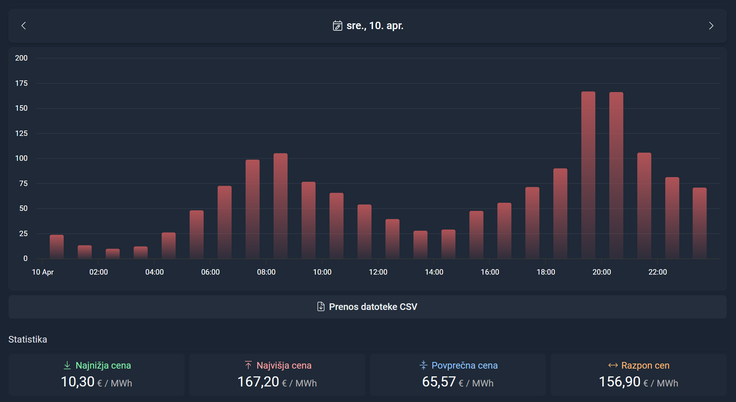Select the bar just after 18:00
736x402 pixels.
coord(560,214)
